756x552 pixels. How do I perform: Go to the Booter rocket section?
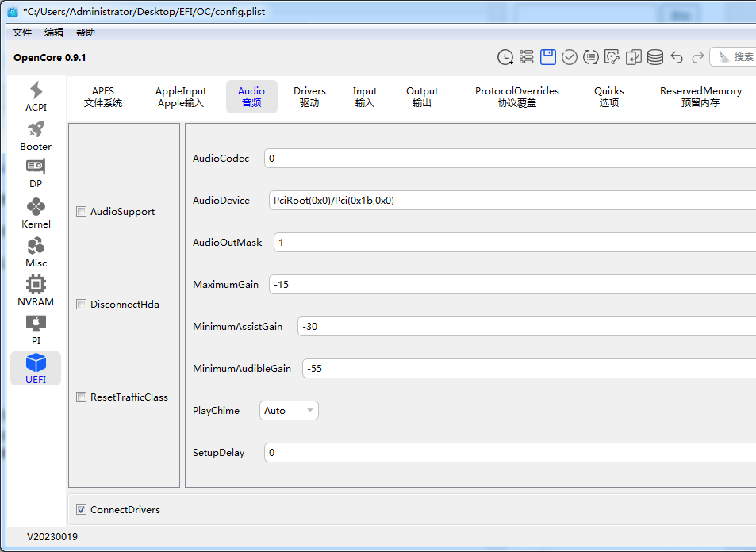click(x=36, y=136)
